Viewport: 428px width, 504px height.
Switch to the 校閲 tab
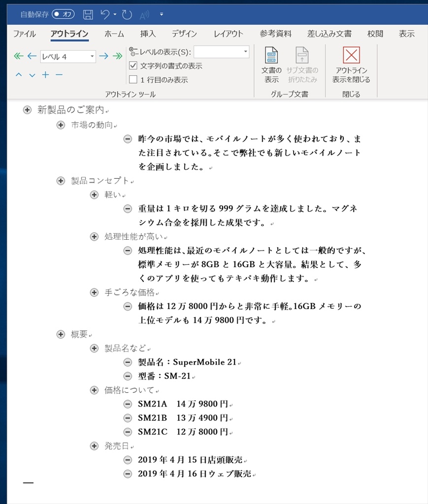coord(375,34)
